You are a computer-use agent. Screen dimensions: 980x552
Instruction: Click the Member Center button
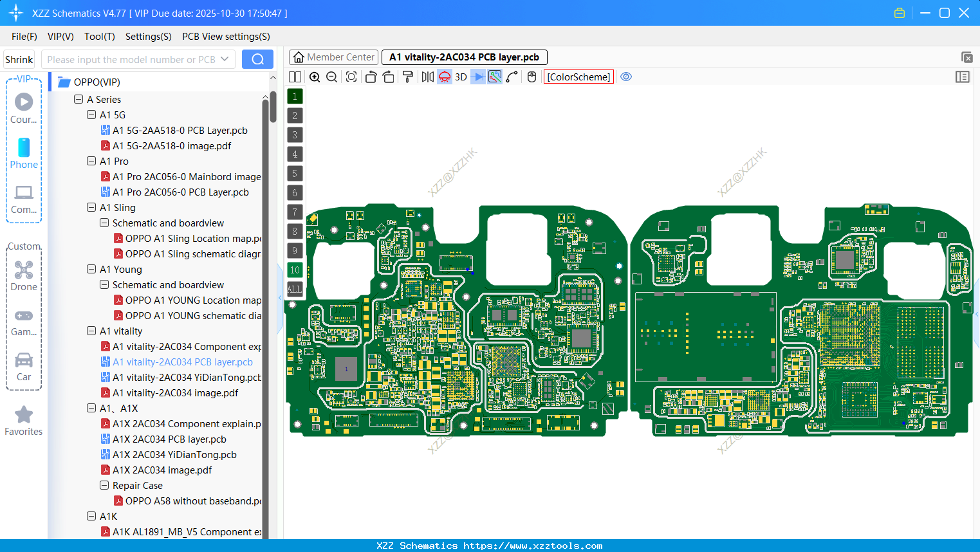pyautogui.click(x=333, y=57)
